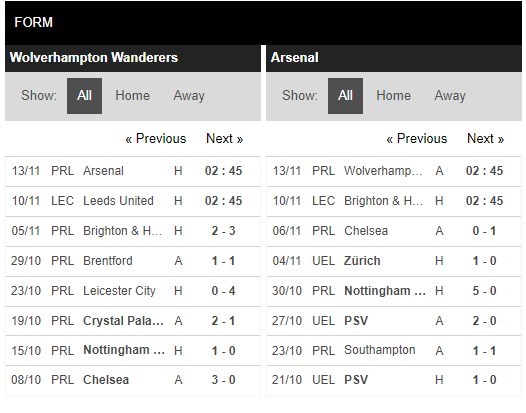Viewport: 526px width, 413px height.
Task: Select the All tab under Wolverhampton Wanderers
Action: coord(84,96)
